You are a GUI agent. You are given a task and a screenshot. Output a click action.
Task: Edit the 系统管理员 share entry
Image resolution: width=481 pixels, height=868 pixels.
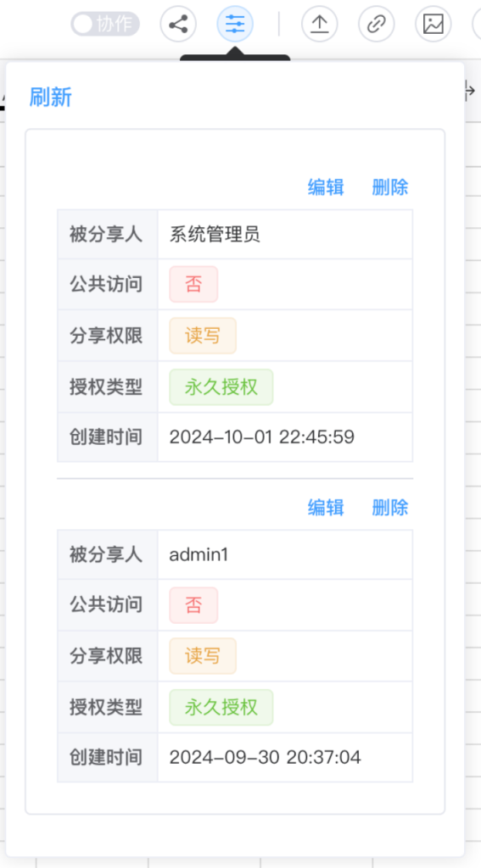pyautogui.click(x=326, y=187)
